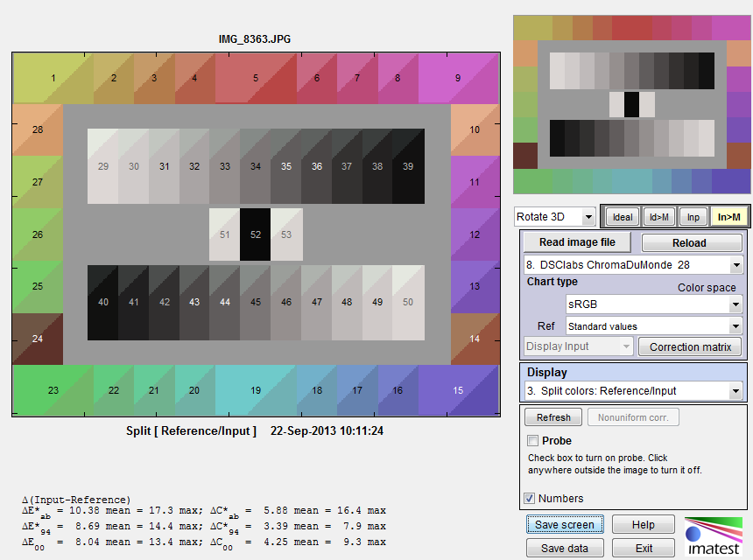The width and height of the screenshot is (753, 560).
Task: Click dark brown patch 24
Action: tap(38, 339)
